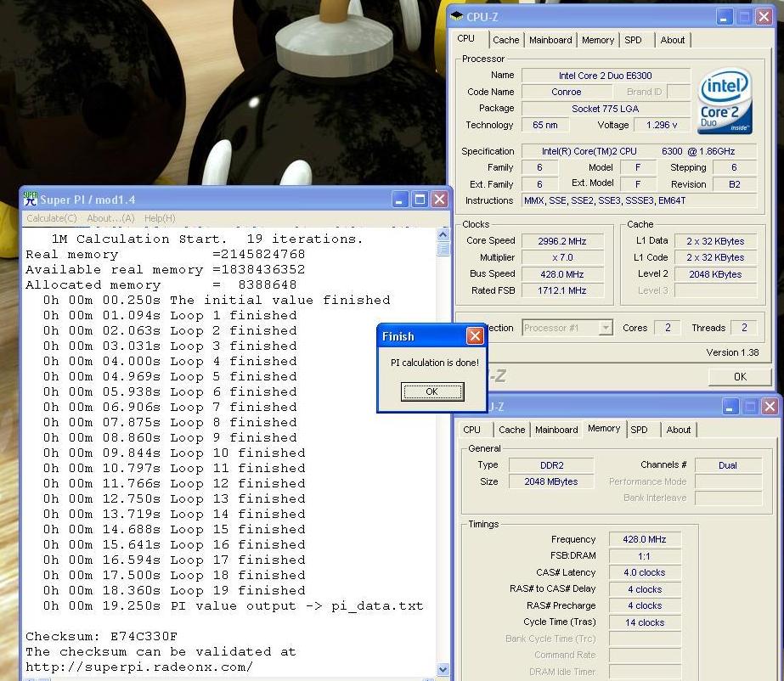Close the lower CPU-Z window
This screenshot has width=784, height=681.
coord(770,407)
